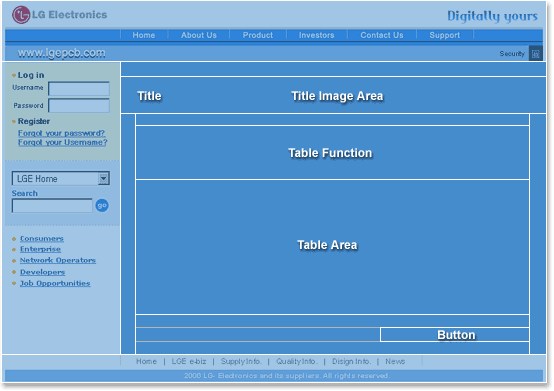Open the LGE e-biz footer link

point(189,361)
